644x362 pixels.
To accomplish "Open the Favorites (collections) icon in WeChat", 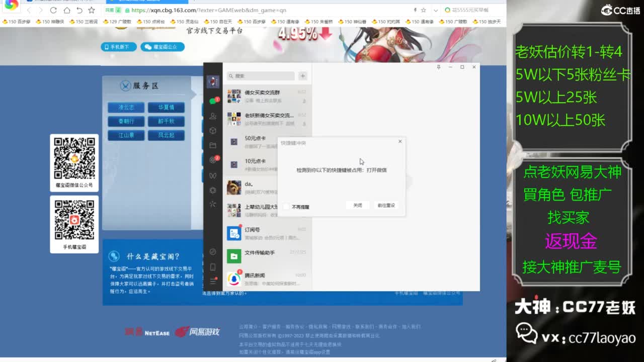I will pos(213,131).
